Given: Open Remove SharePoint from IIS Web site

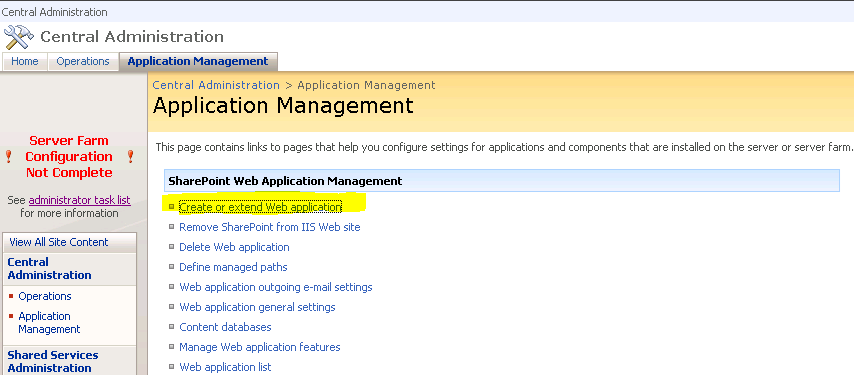Looking at the screenshot, I should (x=270, y=227).
